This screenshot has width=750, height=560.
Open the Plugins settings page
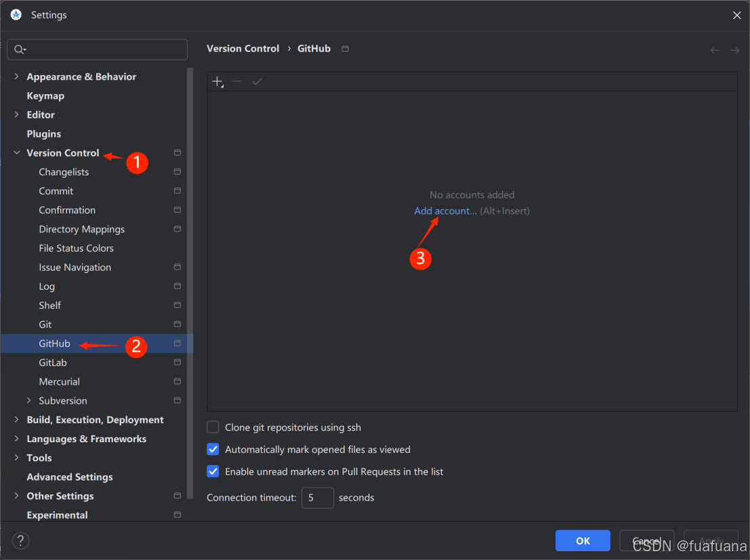[x=44, y=133]
